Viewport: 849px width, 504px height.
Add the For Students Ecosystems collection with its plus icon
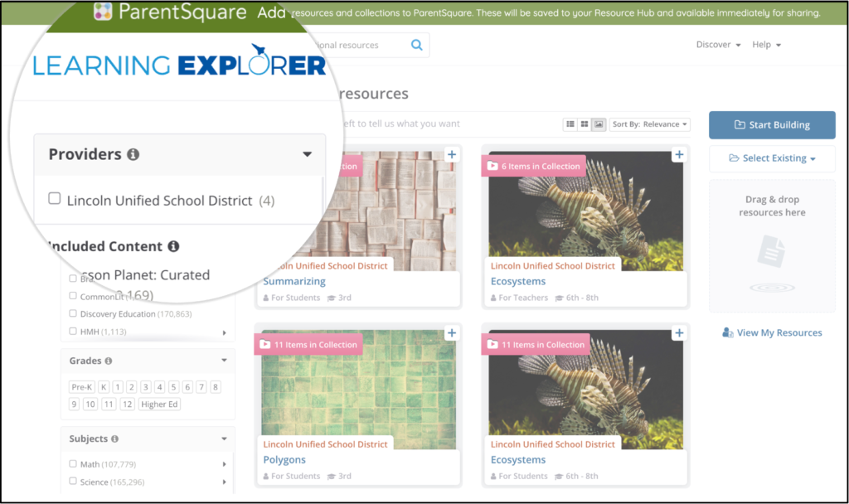pyautogui.click(x=679, y=333)
